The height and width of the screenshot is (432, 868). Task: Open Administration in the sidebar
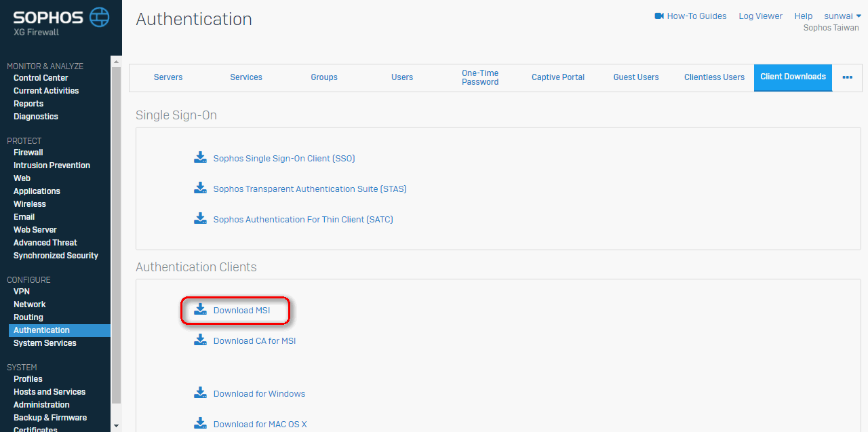click(x=41, y=405)
